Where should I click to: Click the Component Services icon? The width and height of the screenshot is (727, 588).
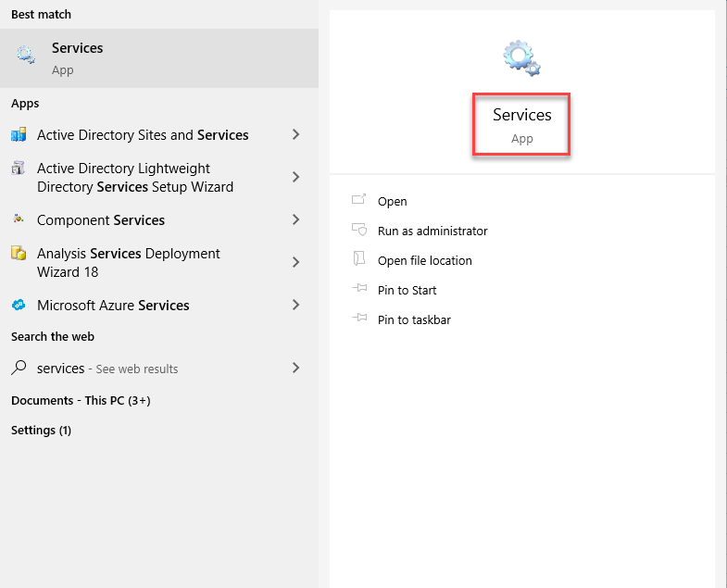click(x=19, y=219)
